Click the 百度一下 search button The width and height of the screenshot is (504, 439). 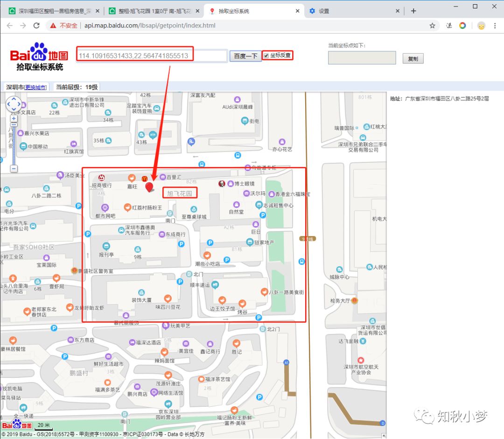(x=245, y=56)
